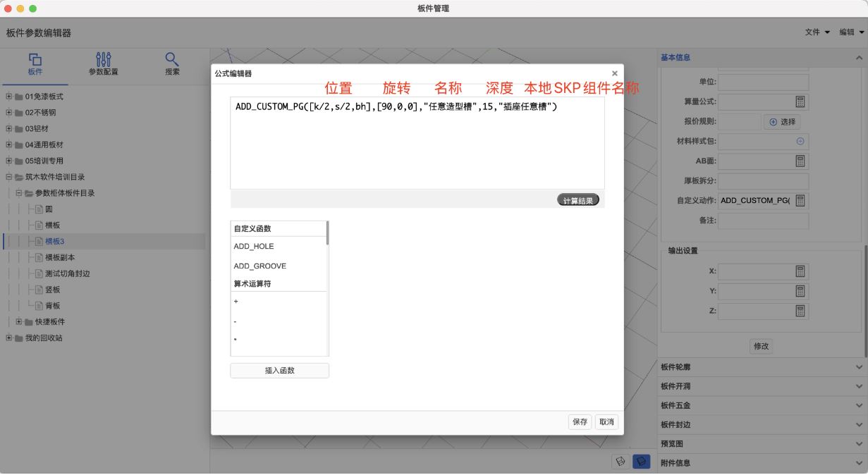Click the 计算结果 button

point(577,199)
